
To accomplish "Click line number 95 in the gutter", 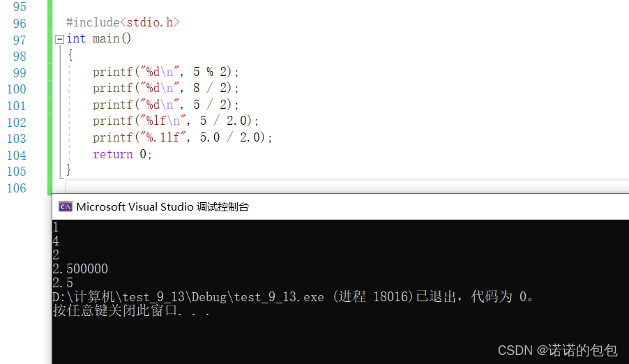I will [x=20, y=7].
